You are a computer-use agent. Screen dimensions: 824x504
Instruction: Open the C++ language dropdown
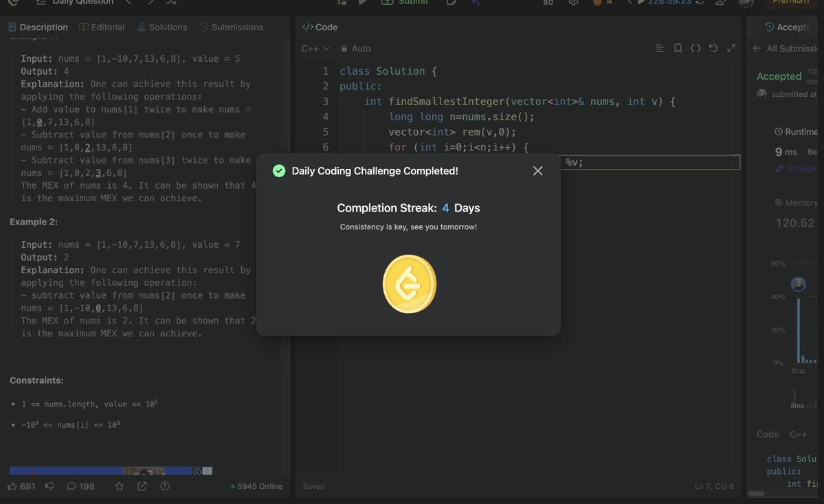click(x=315, y=48)
